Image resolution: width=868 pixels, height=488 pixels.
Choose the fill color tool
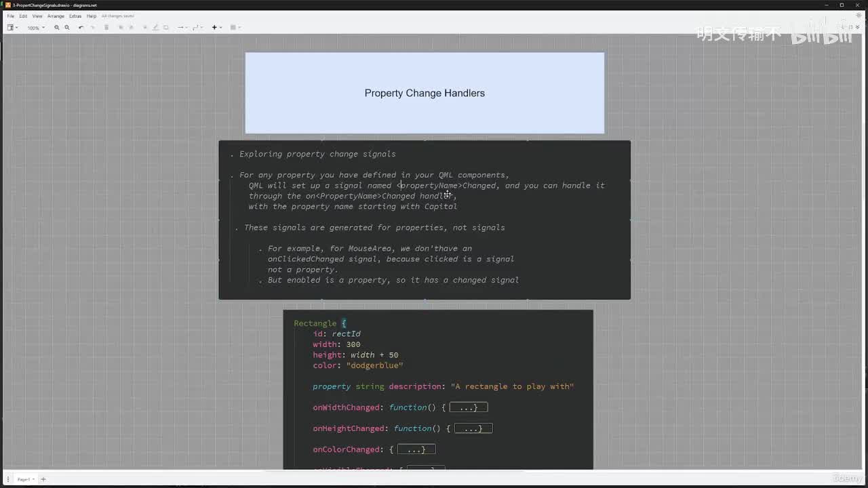point(145,28)
